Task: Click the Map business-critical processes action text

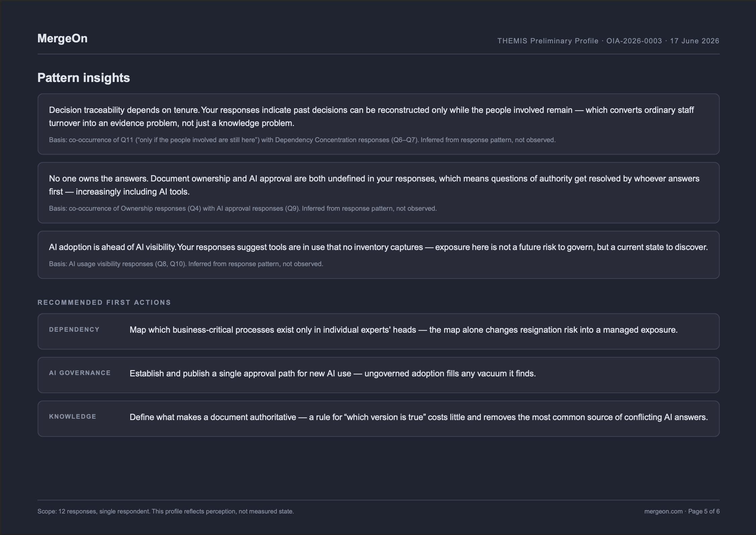Action: (x=404, y=330)
